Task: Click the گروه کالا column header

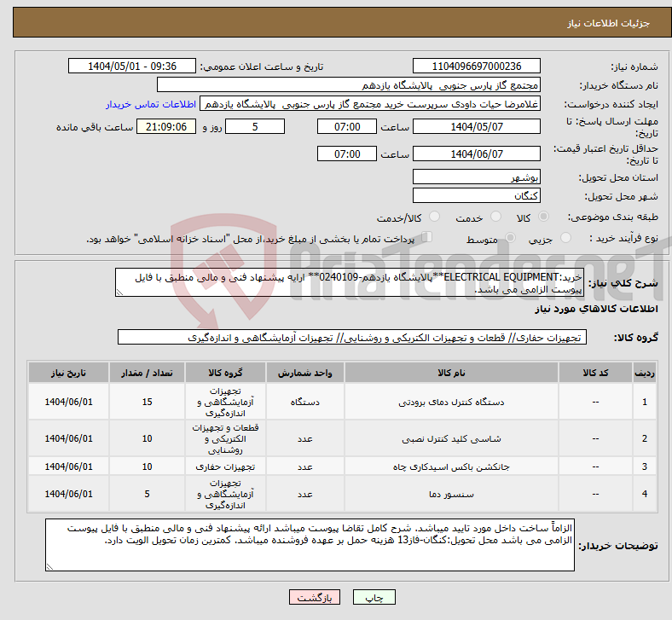Action: (225, 373)
